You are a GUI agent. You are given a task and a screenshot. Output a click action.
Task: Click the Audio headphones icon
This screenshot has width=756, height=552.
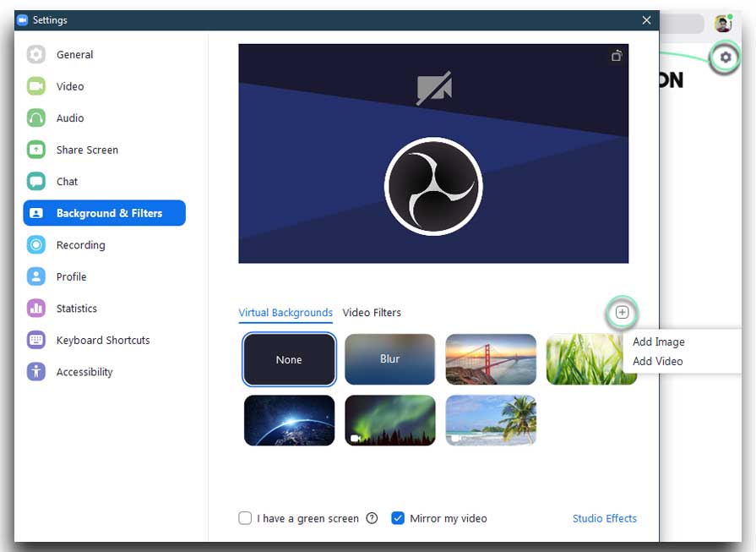tap(36, 118)
